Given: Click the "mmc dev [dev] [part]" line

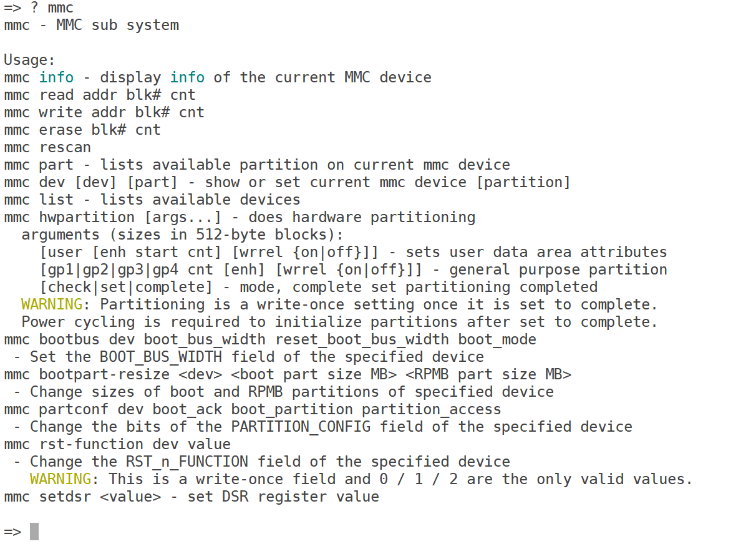Looking at the screenshot, I should (x=287, y=182).
